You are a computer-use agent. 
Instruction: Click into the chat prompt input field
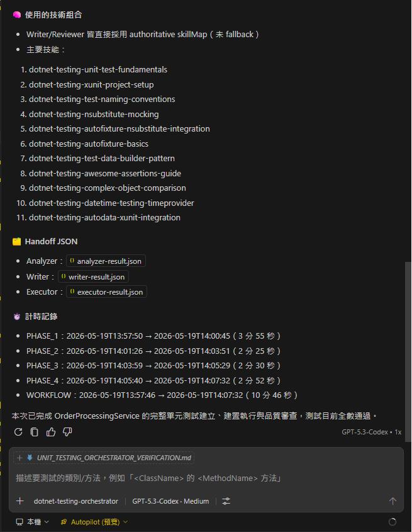pos(206,478)
